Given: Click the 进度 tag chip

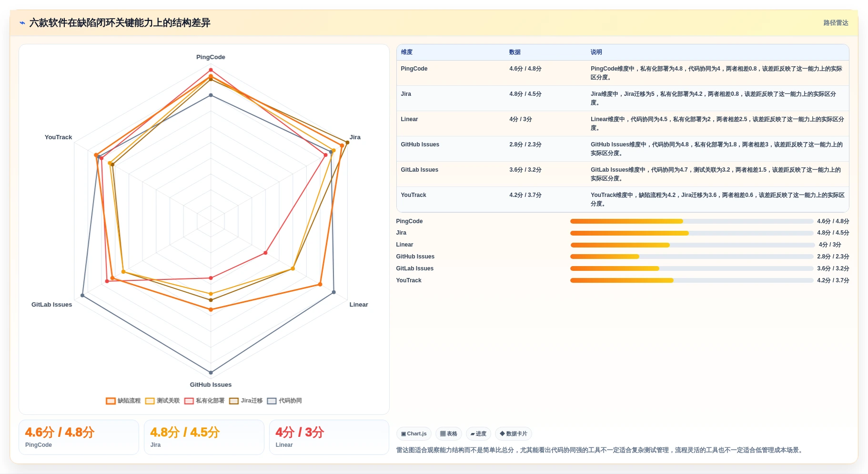Looking at the screenshot, I should (x=478, y=434).
